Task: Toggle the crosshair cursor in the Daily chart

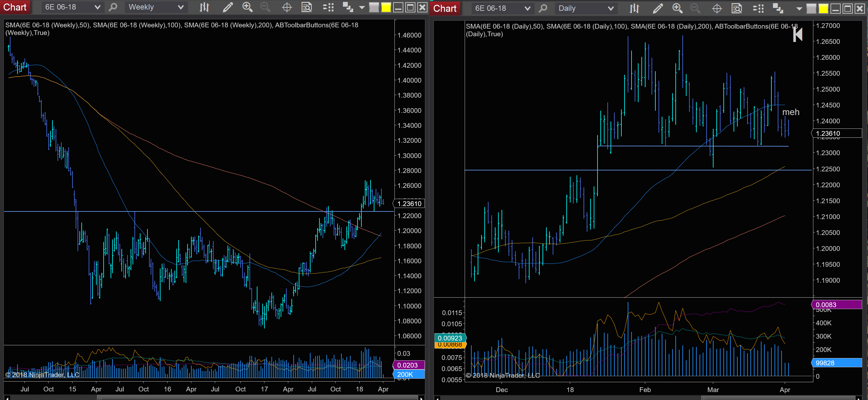Action: [717, 8]
